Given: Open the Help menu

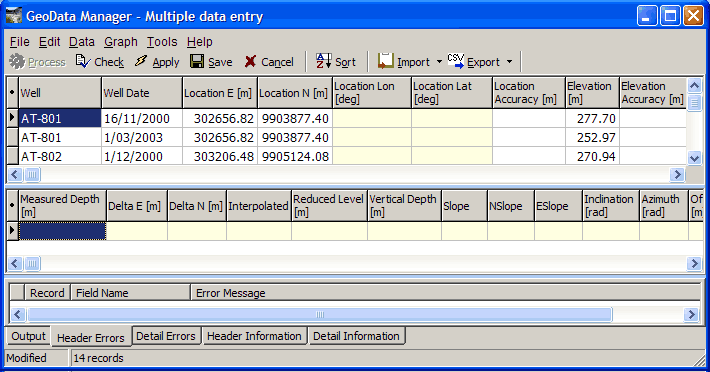Looking at the screenshot, I should click(200, 42).
